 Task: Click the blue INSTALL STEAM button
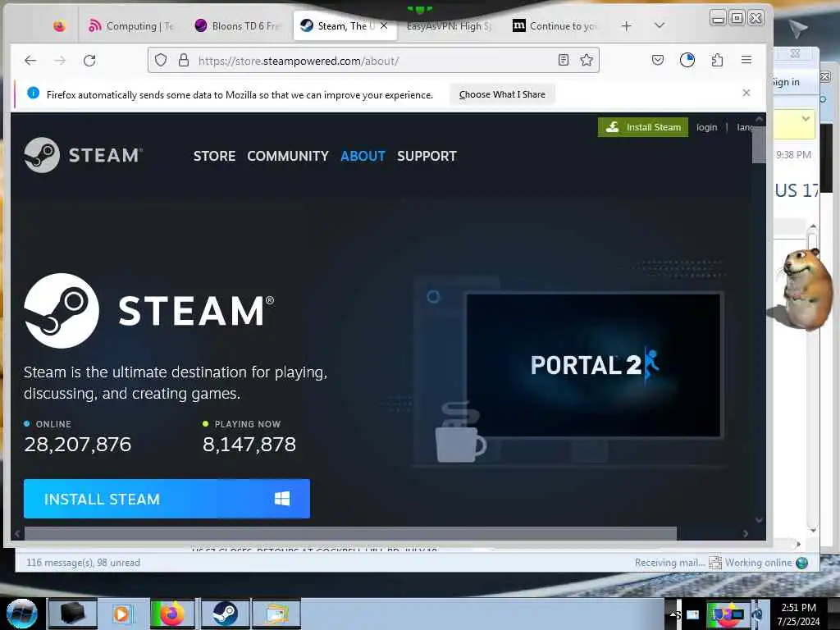167,499
